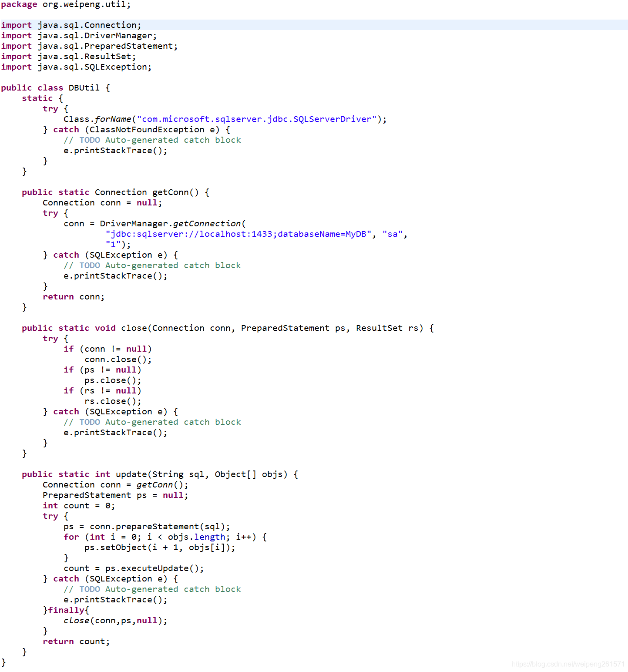Click the ps.close() statement
Image resolution: width=628 pixels, height=672 pixels.
[x=113, y=380]
